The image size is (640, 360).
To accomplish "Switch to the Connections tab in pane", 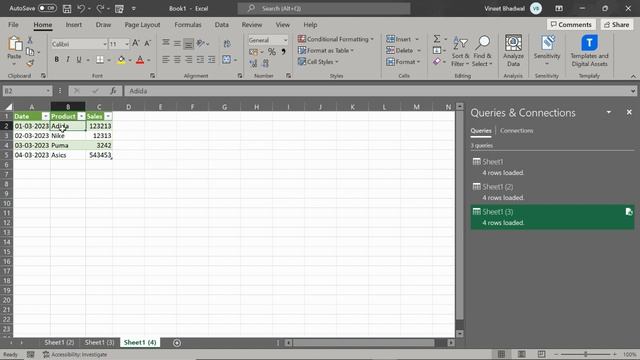I will (516, 131).
